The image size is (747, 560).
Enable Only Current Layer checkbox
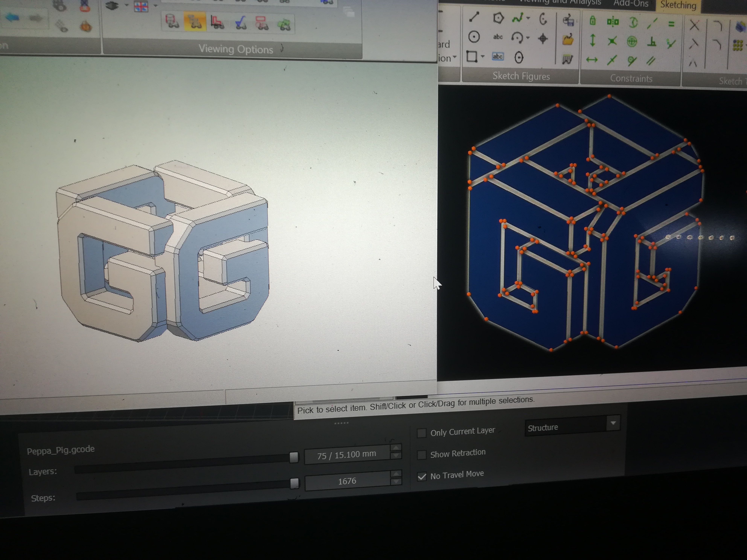coord(422,433)
